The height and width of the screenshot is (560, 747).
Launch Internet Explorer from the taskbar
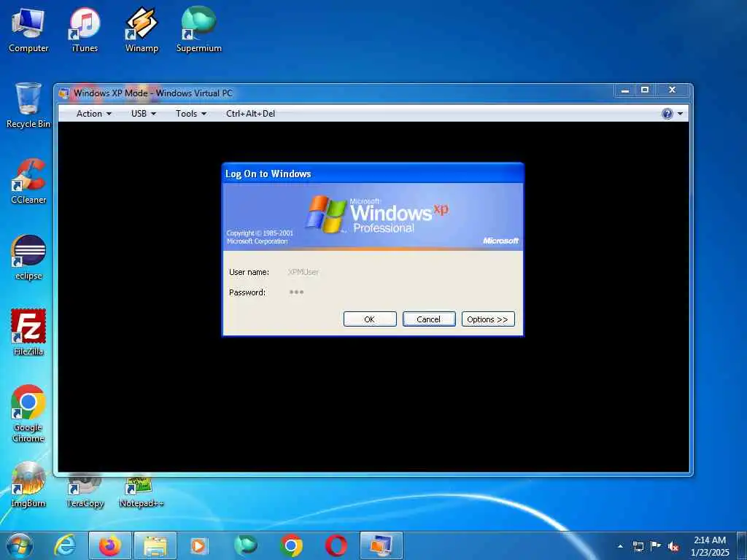click(x=65, y=545)
